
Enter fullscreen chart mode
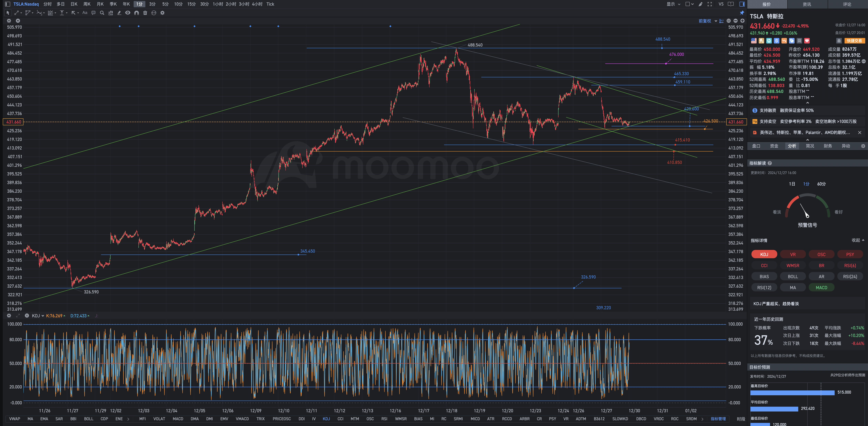point(710,4)
